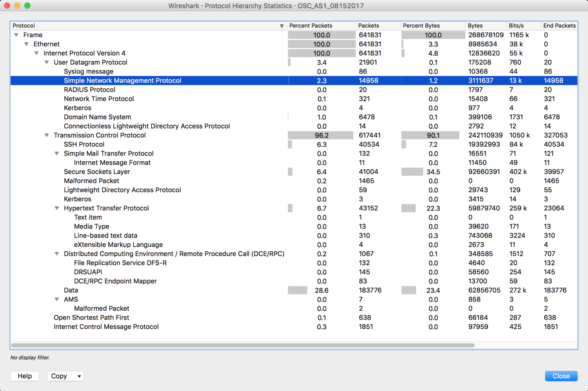
Task: Click the sort arrow on Protocol column
Action: click(282, 25)
